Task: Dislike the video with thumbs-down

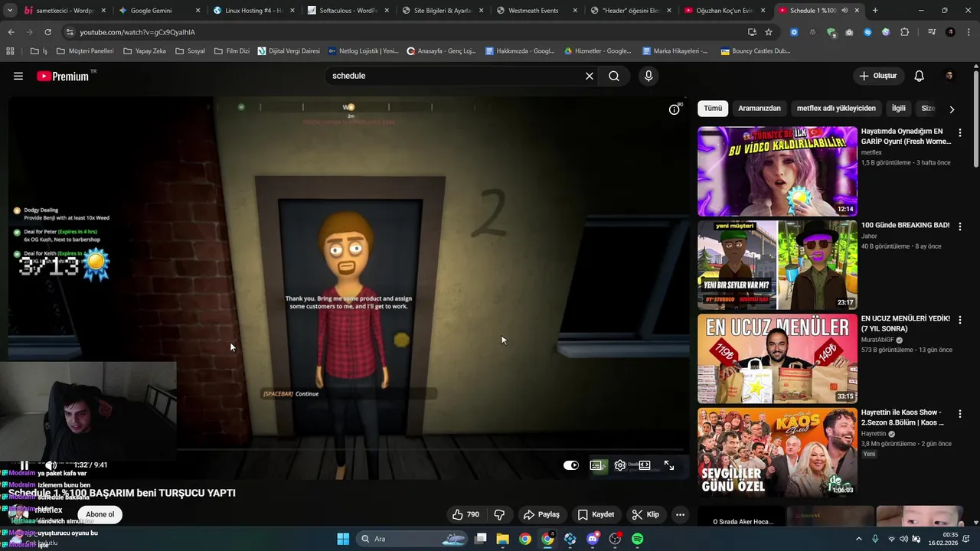Action: (499, 514)
